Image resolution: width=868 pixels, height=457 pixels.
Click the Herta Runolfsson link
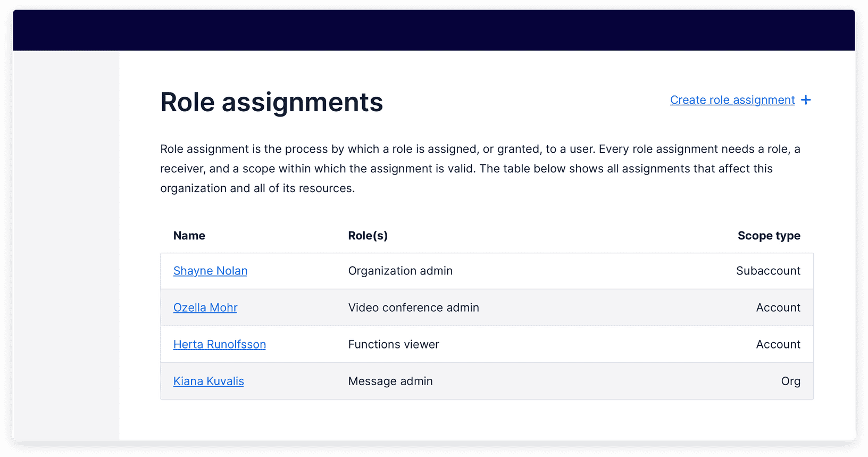[x=219, y=344]
